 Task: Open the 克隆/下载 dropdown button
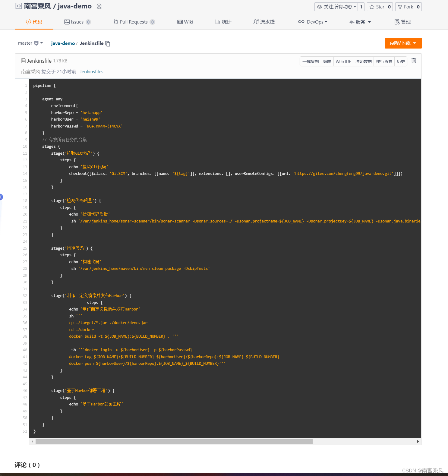(403, 43)
